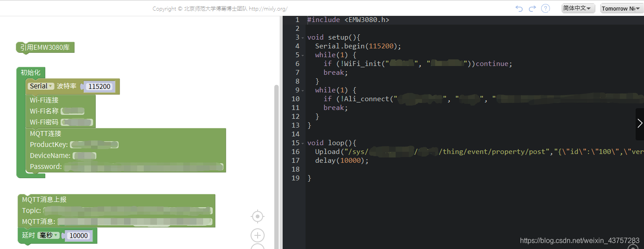Click the undo arrow icon

519,8
